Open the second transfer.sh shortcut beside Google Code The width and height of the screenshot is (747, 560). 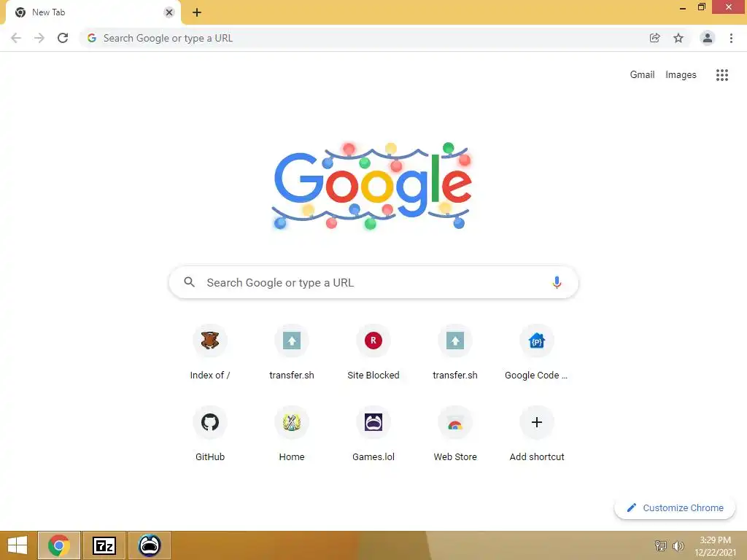coord(455,353)
